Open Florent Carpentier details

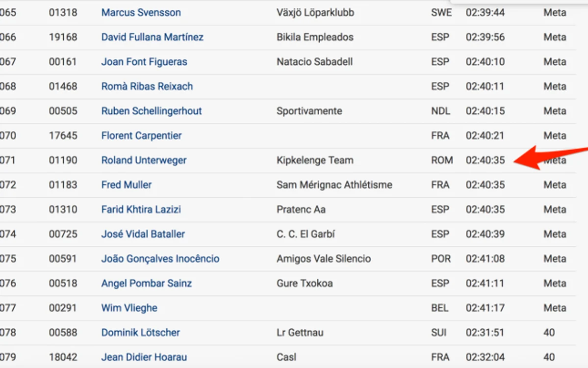141,135
